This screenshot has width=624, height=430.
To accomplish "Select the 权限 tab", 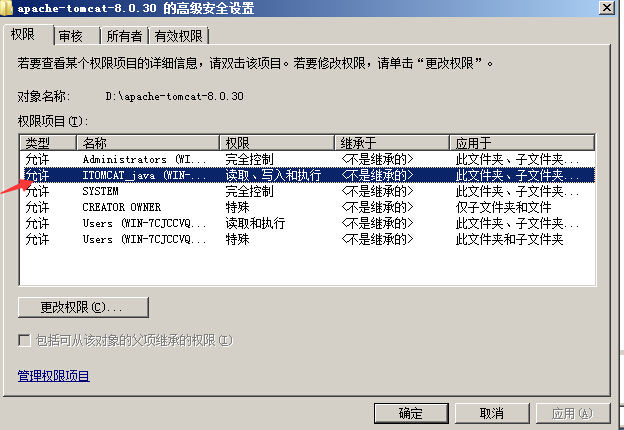I will (27, 35).
